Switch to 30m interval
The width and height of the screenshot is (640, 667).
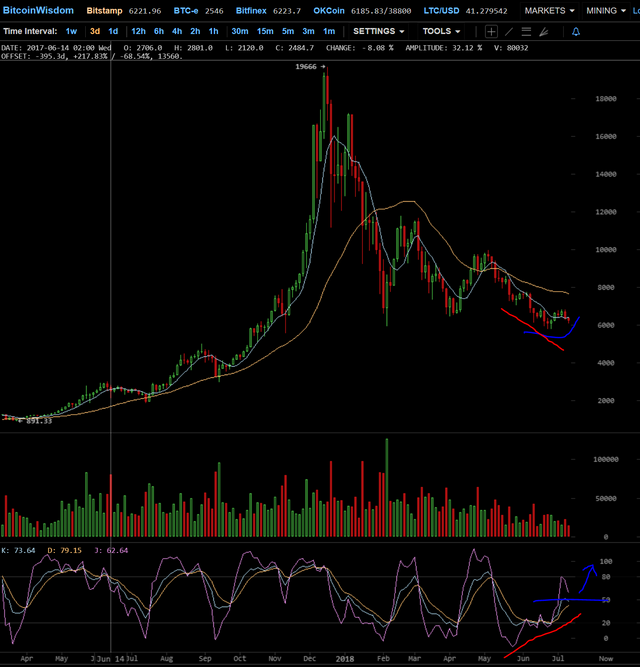click(x=240, y=31)
